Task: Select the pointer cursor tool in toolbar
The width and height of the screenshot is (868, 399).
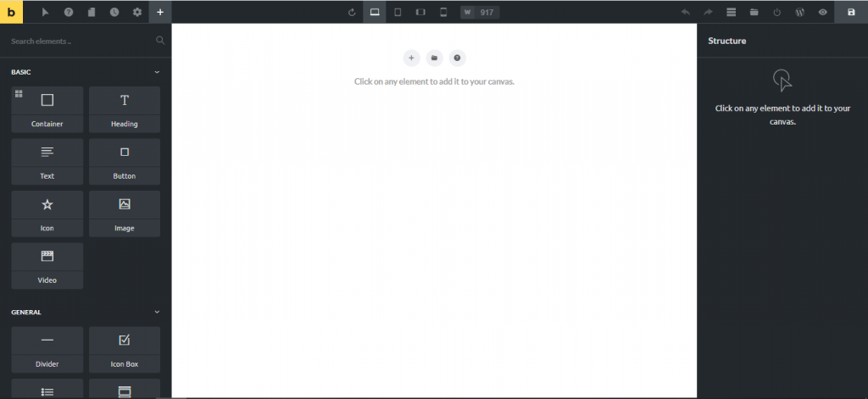Action: [46, 12]
